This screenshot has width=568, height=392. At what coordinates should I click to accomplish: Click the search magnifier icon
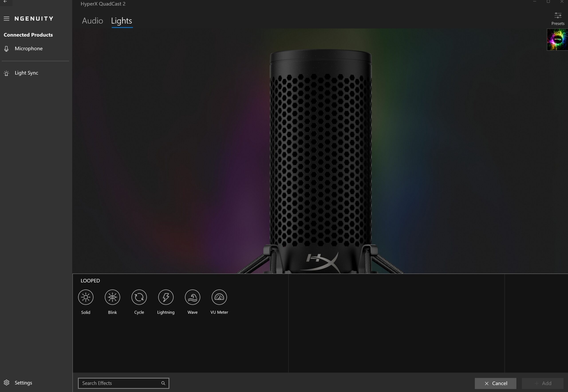163,383
